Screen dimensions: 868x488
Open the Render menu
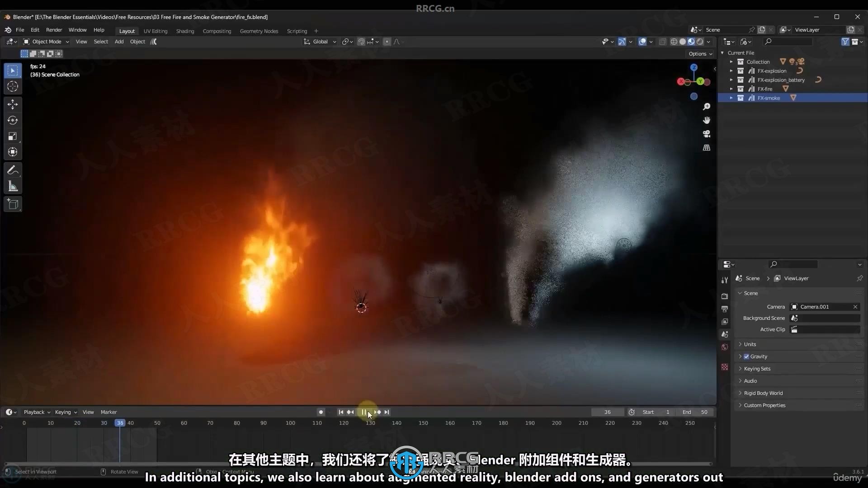pos(54,30)
